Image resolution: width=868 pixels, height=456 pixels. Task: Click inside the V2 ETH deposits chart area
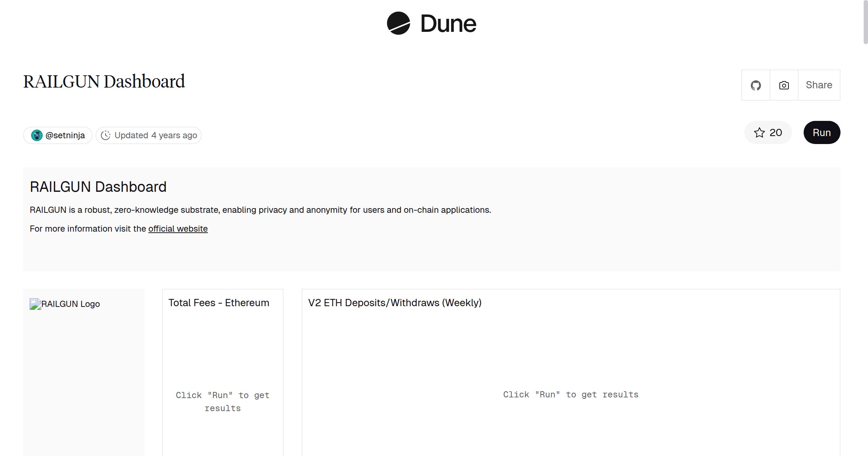click(x=571, y=394)
